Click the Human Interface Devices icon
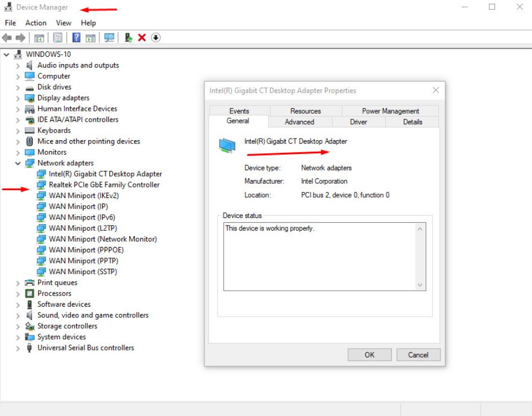This screenshot has width=532, height=416. 29,109
